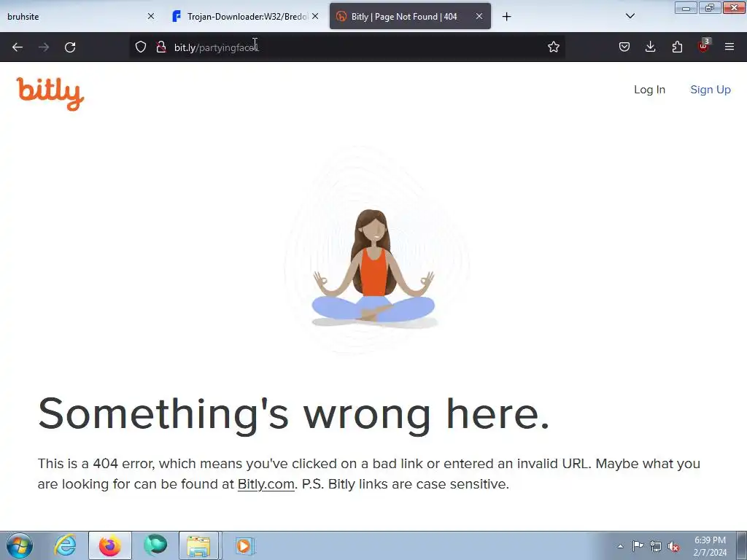
Task: Open Windows Explorer from the taskbar
Action: pyautogui.click(x=198, y=545)
